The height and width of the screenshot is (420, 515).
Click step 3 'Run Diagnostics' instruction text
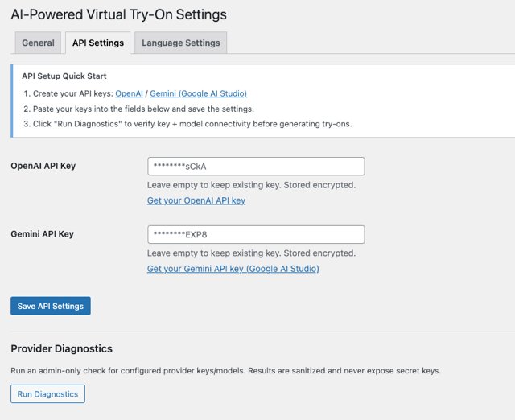click(192, 124)
